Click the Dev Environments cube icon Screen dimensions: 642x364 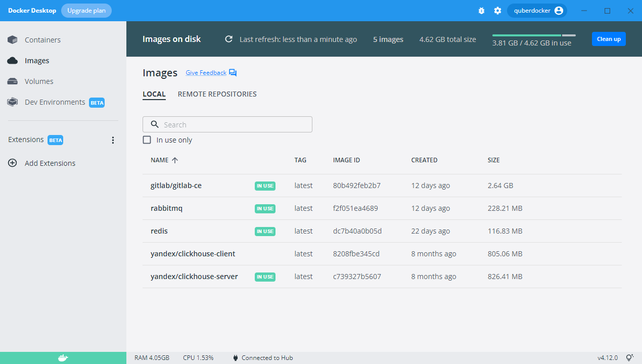point(13,102)
